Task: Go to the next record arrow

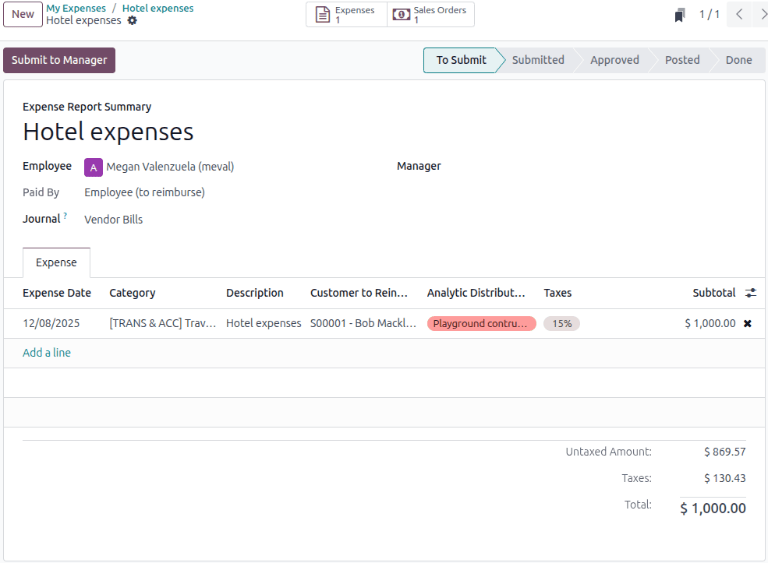Action: pos(759,15)
